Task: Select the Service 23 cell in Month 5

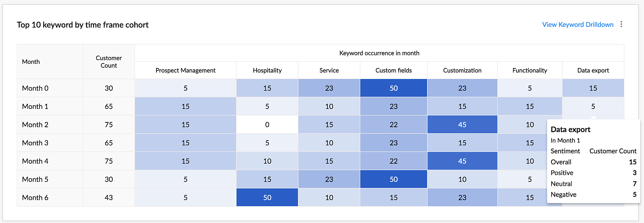Action: point(329,179)
